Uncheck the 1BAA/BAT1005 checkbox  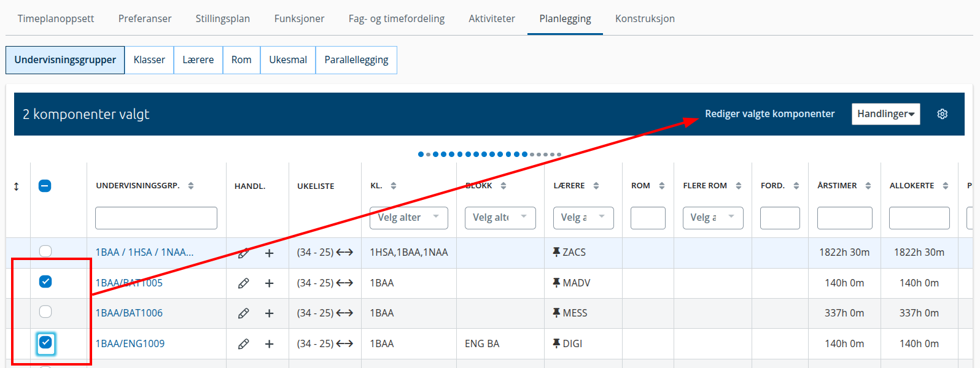pos(45,282)
